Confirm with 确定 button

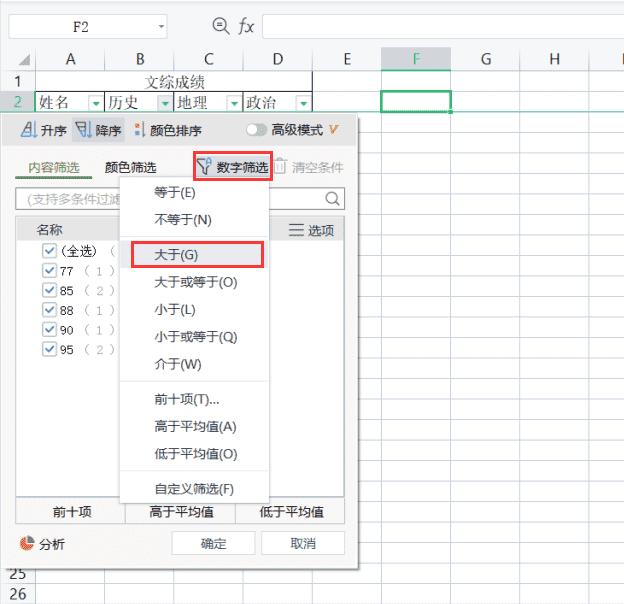[x=213, y=543]
